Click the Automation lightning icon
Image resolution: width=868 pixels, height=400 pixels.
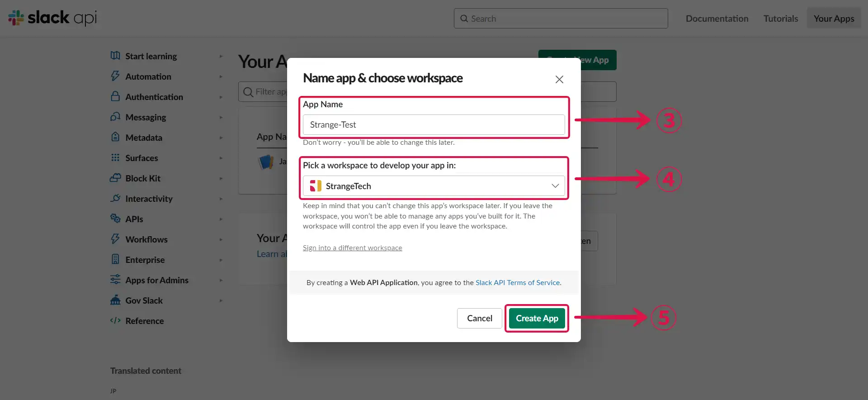pos(115,76)
